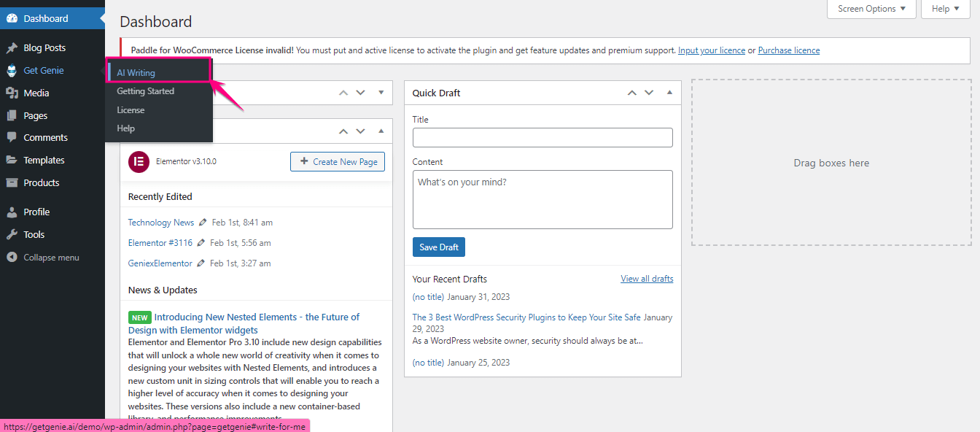Click the Dashboard gauge icon in sidebar
Viewport: 980px width, 432px height.
[12, 18]
